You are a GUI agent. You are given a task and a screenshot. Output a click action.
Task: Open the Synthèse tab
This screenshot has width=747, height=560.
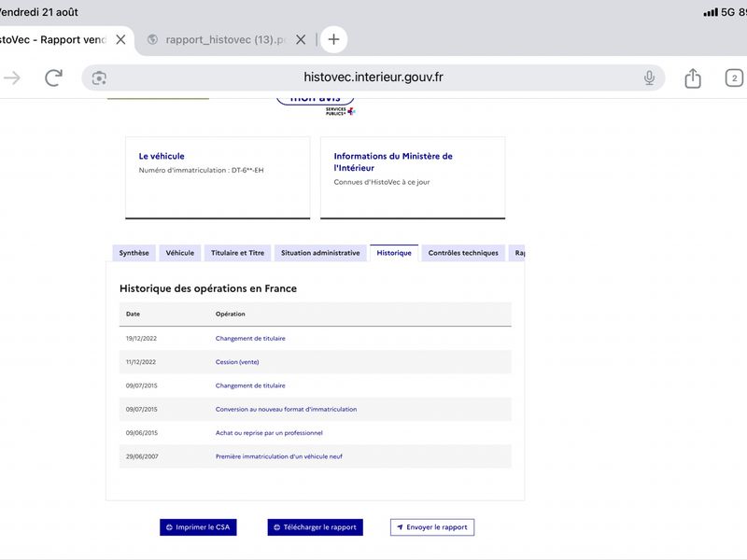pos(134,253)
